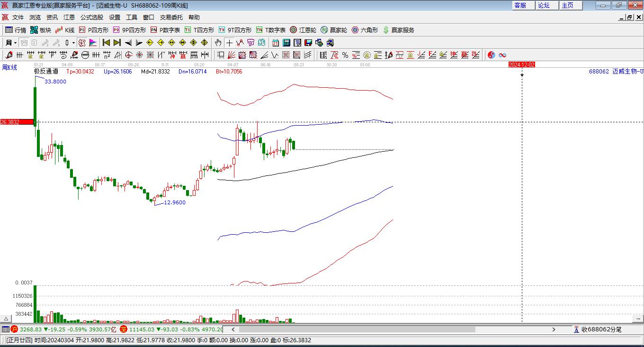The image size is (644, 347).
Task: Open the 文件 menu
Action: pos(18,17)
